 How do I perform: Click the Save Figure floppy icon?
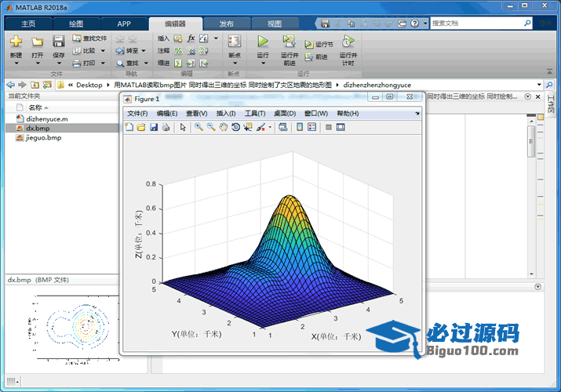[x=154, y=127]
